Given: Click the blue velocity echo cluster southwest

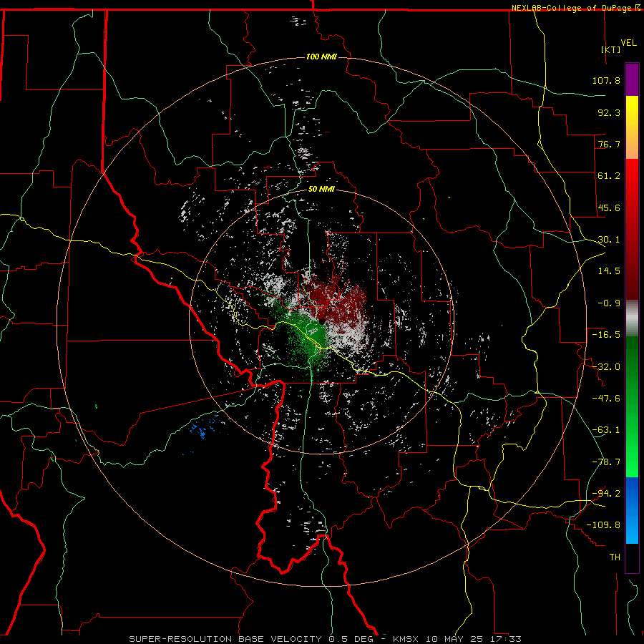Looking at the screenshot, I should pyautogui.click(x=203, y=428).
